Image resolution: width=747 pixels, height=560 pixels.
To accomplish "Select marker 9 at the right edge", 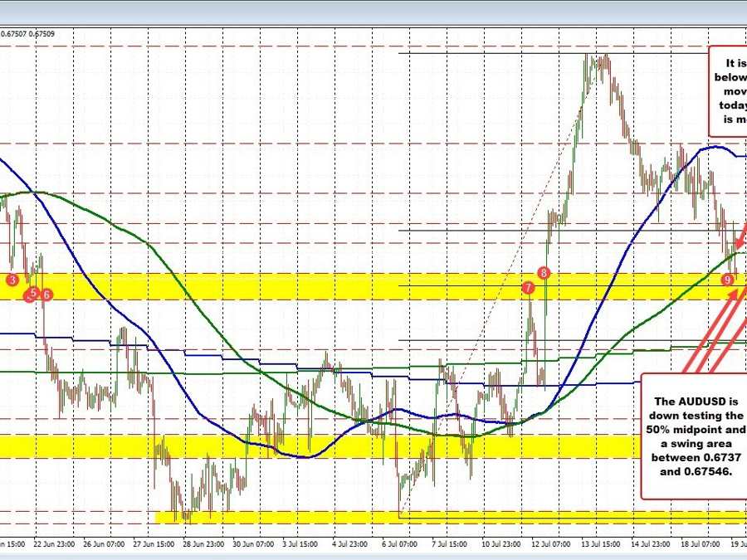I will [728, 280].
